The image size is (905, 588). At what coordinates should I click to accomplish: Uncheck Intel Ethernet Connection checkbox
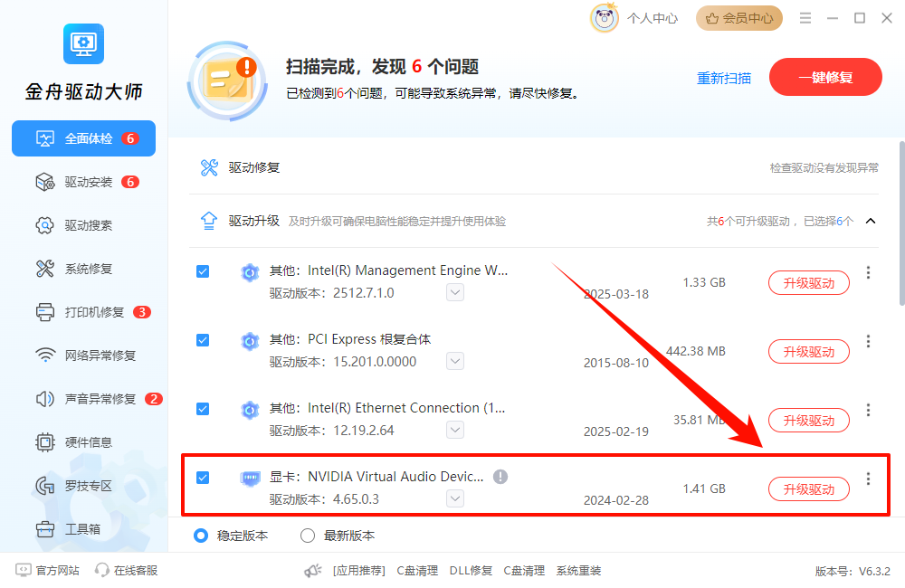[203, 409]
